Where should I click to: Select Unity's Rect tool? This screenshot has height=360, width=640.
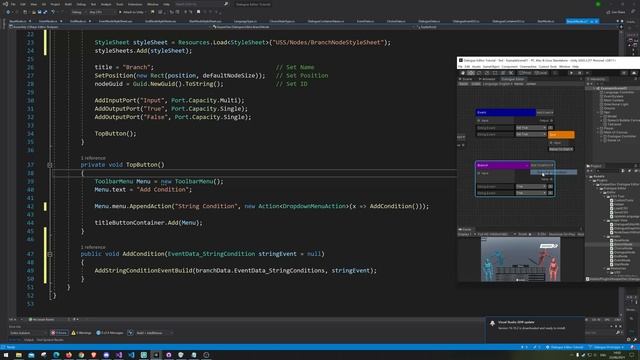495,73
